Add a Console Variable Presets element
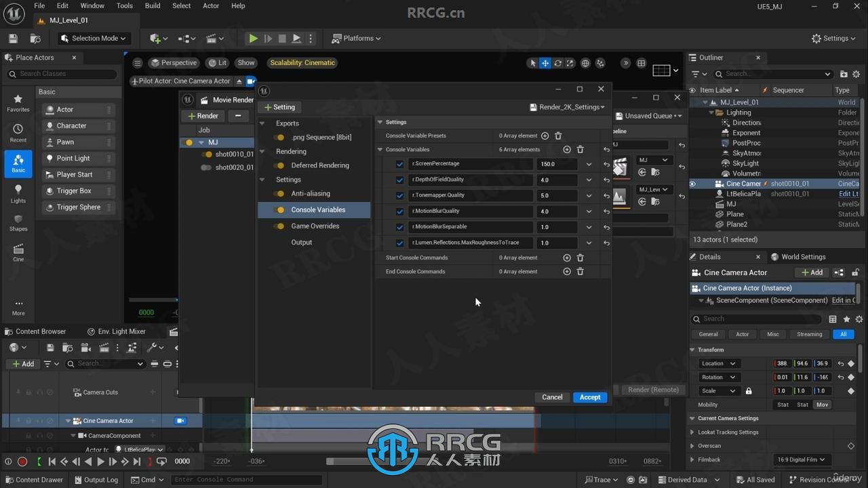The image size is (868, 488). tap(545, 136)
